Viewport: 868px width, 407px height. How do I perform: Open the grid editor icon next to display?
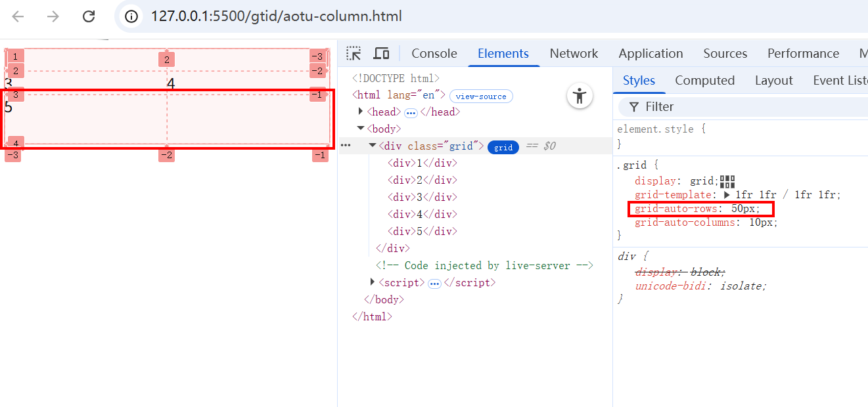(x=727, y=181)
